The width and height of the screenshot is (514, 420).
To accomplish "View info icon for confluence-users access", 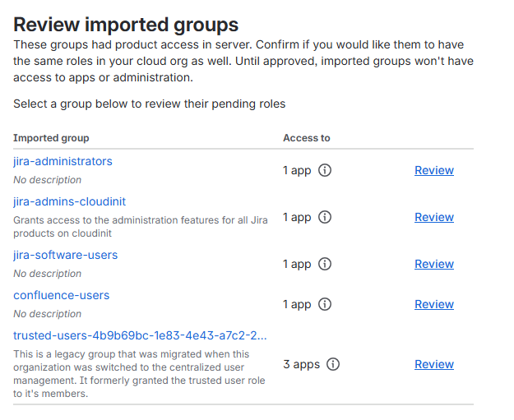I will (x=325, y=304).
